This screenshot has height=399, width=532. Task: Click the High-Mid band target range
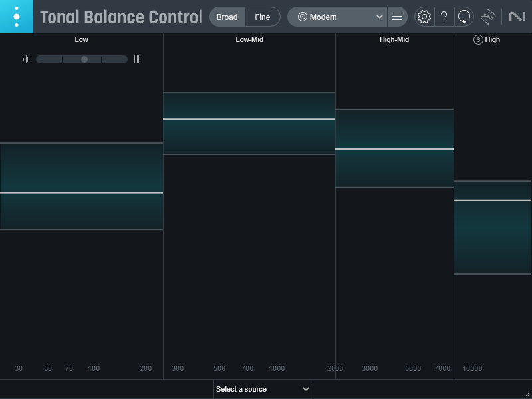click(x=394, y=148)
